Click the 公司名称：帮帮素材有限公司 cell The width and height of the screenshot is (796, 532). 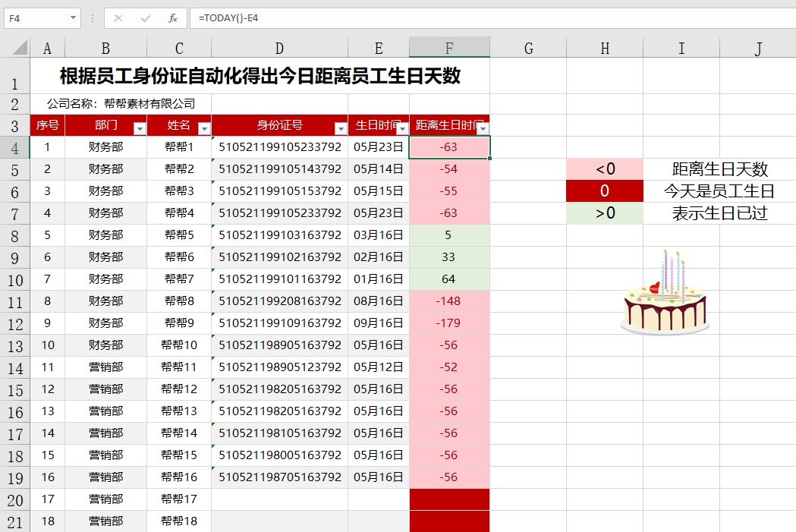[x=121, y=104]
